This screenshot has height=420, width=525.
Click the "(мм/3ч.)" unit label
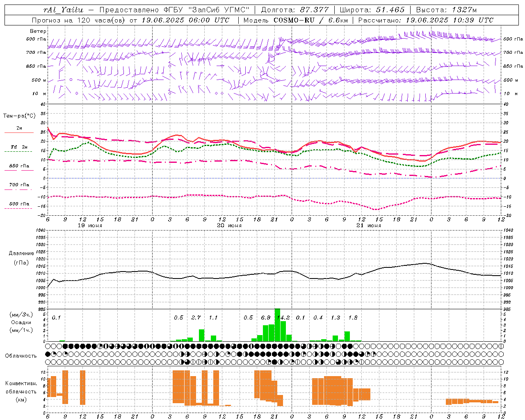coord(21,315)
